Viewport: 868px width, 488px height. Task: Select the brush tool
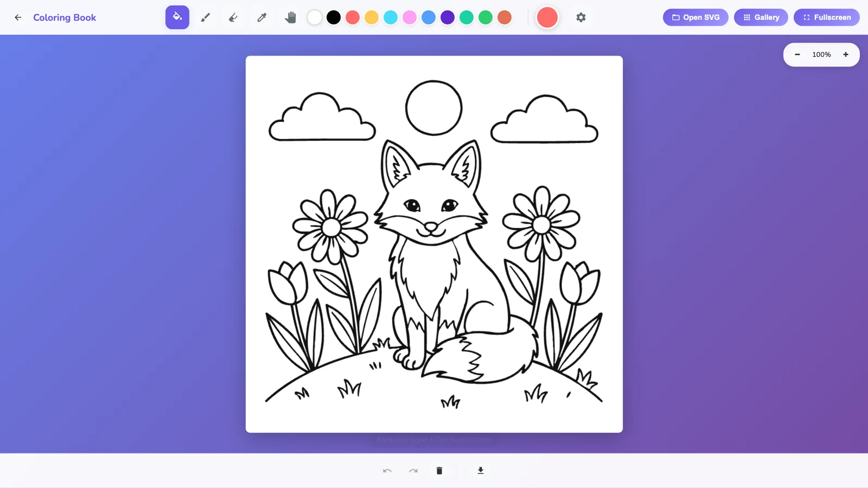pos(206,17)
